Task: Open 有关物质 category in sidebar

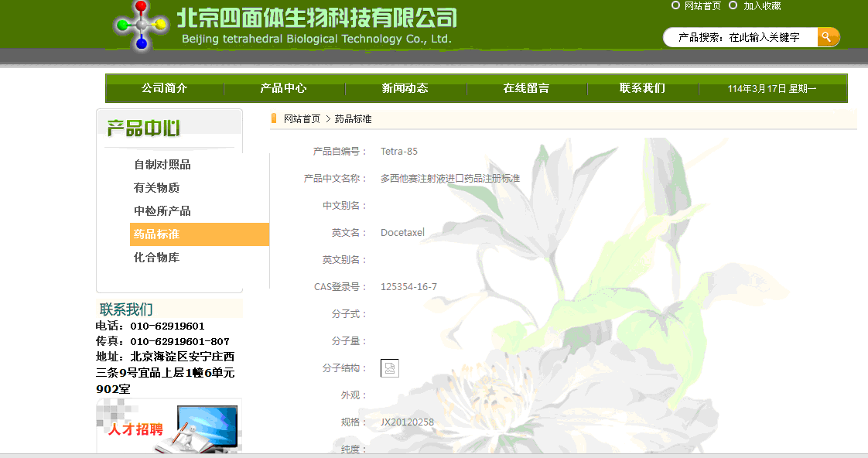Action: (x=157, y=188)
